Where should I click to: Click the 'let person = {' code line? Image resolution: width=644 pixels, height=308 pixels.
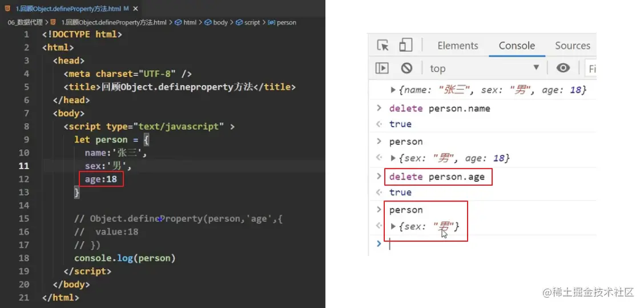(x=112, y=139)
